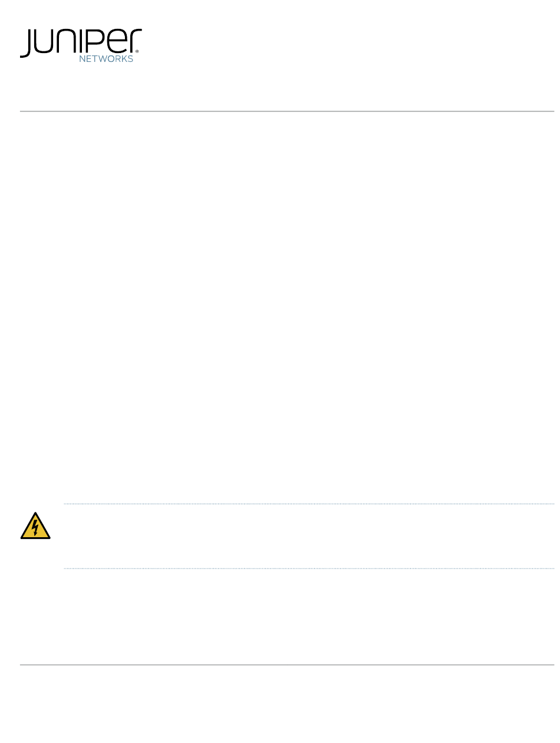The height and width of the screenshot is (743, 560).
Task: Click the dotted line below the warning icon
Action: (x=309, y=568)
